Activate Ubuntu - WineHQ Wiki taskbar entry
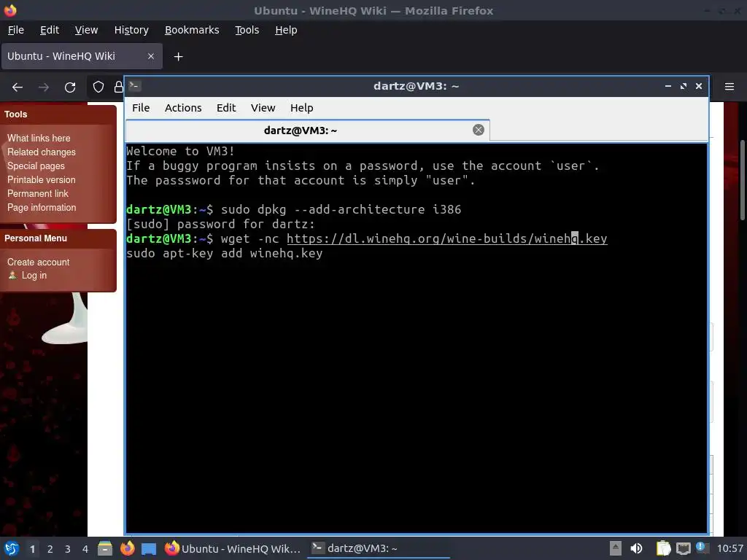This screenshot has height=560, width=747. point(233,548)
